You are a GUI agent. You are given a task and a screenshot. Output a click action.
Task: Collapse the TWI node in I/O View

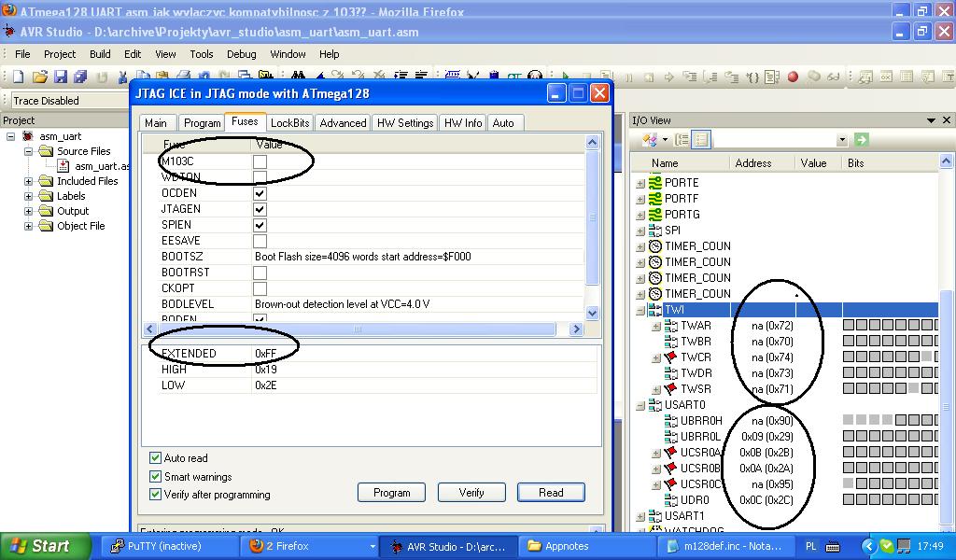pyautogui.click(x=640, y=310)
